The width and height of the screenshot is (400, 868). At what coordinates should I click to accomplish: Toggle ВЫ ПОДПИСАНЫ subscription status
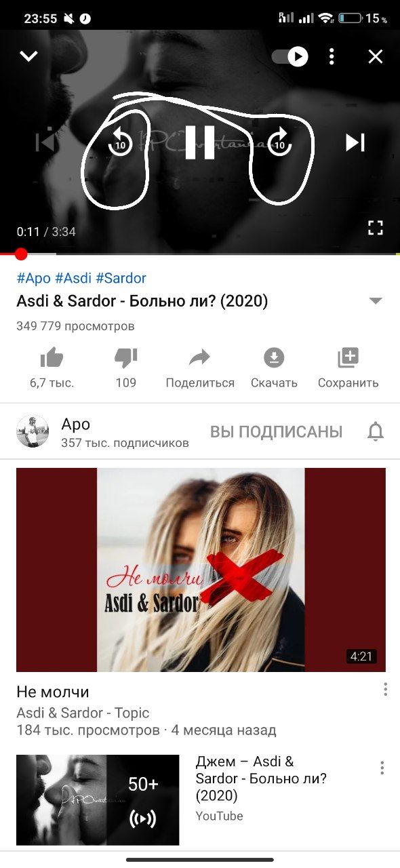click(276, 432)
